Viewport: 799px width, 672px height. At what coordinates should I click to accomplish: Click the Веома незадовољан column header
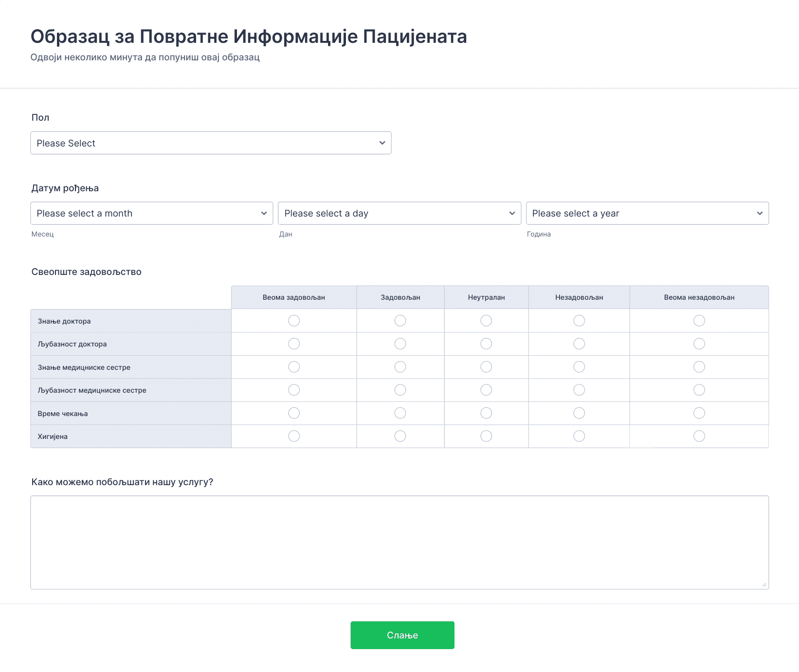click(699, 297)
